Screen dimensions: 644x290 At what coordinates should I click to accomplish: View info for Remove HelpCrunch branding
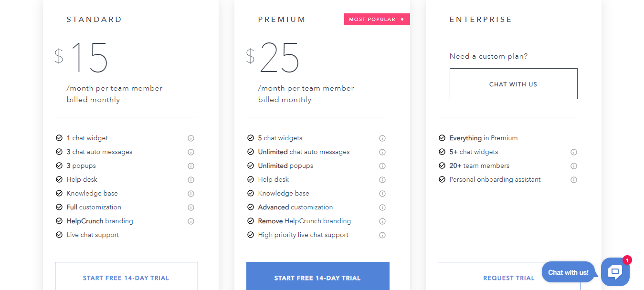(382, 221)
